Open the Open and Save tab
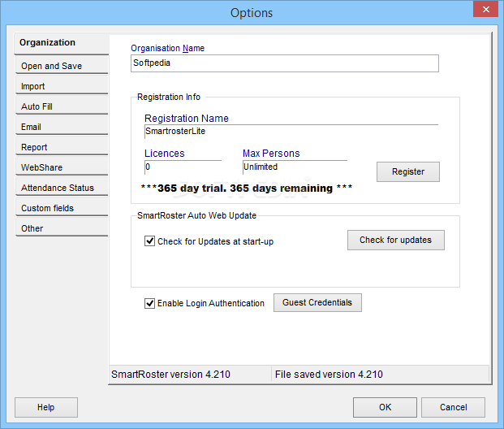504x429 pixels. click(62, 66)
